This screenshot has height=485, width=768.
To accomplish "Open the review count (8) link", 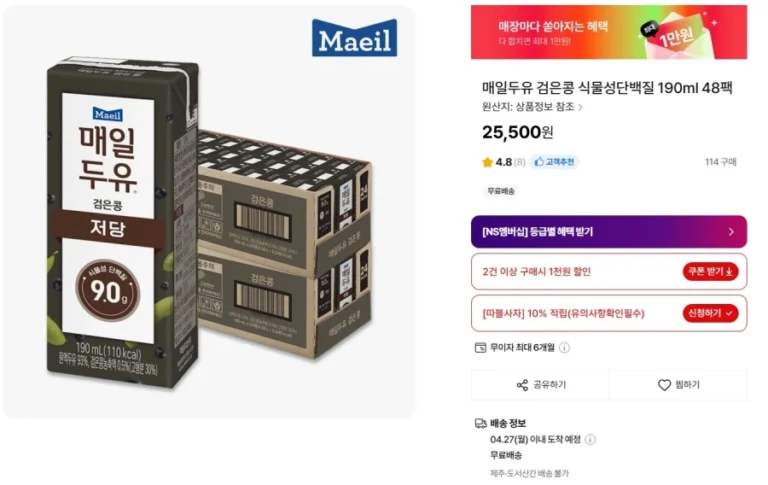I will [x=520, y=162].
